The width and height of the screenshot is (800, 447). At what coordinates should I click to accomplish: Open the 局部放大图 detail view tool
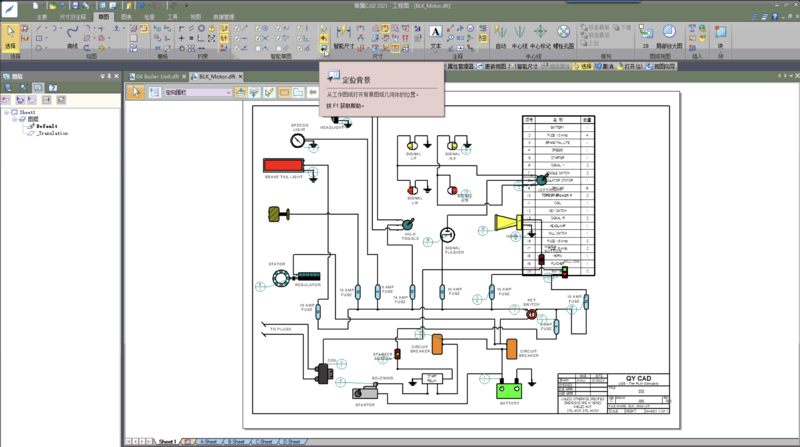(670, 36)
